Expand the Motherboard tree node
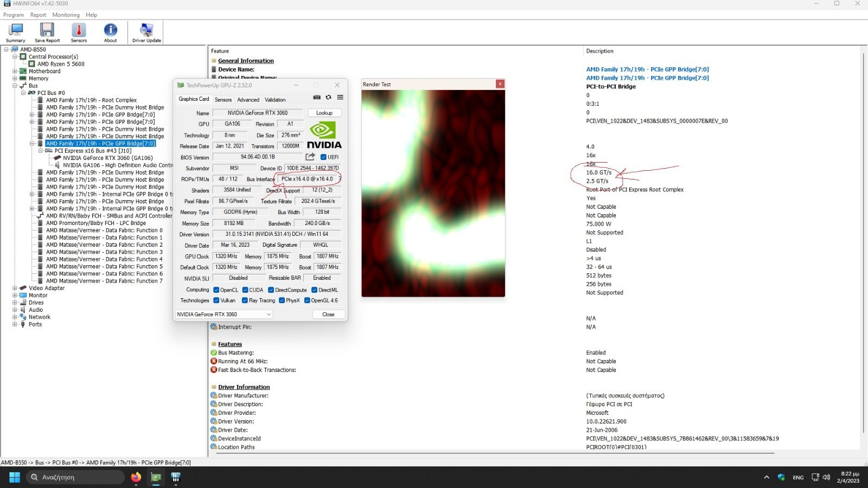Screen dimensions: 868x488 [15, 71]
